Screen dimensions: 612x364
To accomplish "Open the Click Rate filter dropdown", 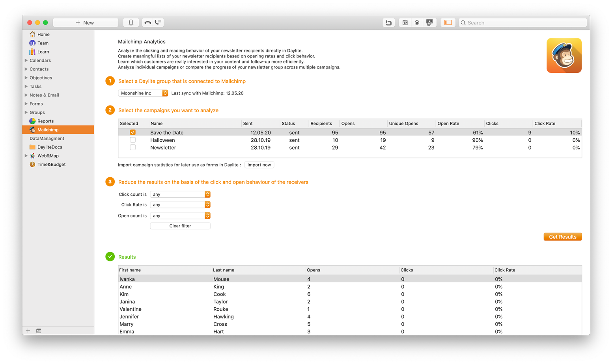I will [180, 204].
